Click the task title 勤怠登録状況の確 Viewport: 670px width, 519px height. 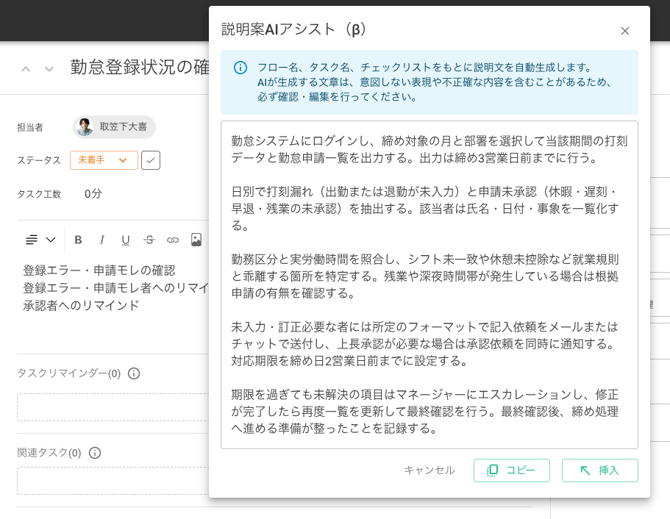pyautogui.click(x=139, y=67)
